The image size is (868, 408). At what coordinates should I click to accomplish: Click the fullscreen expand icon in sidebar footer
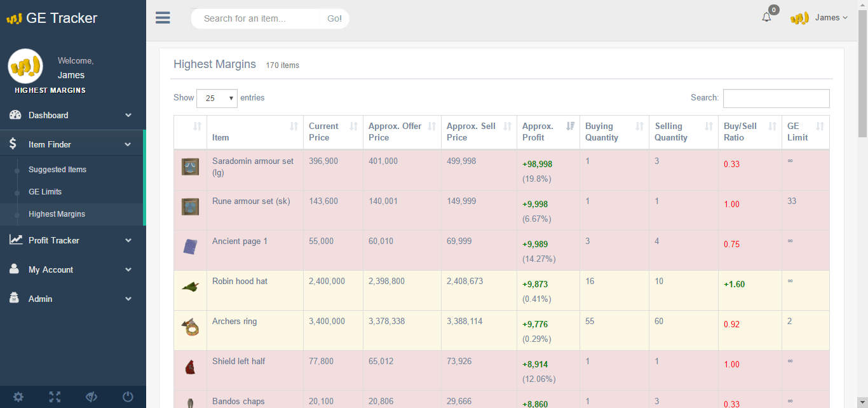pyautogui.click(x=55, y=397)
